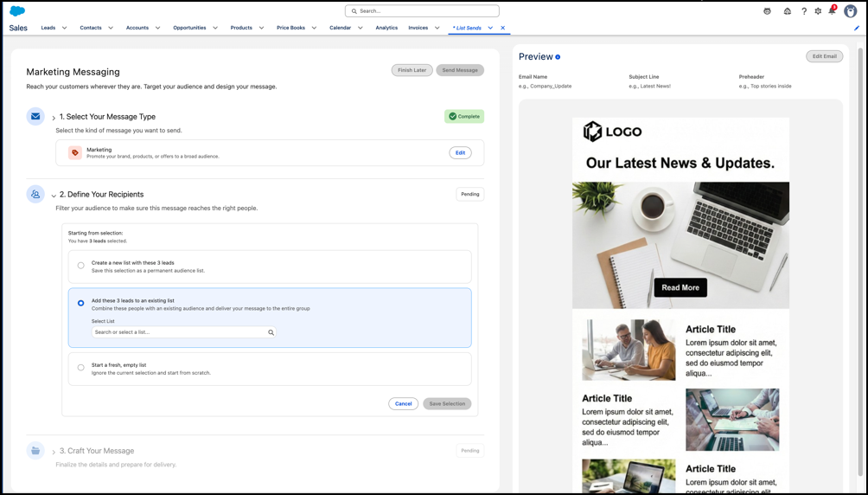Click Edit for Marketing message type
This screenshot has width=868, height=495.
[x=460, y=153]
